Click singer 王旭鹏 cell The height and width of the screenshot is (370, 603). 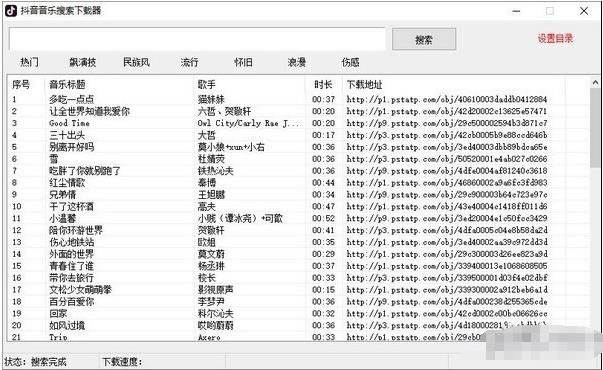click(211, 195)
